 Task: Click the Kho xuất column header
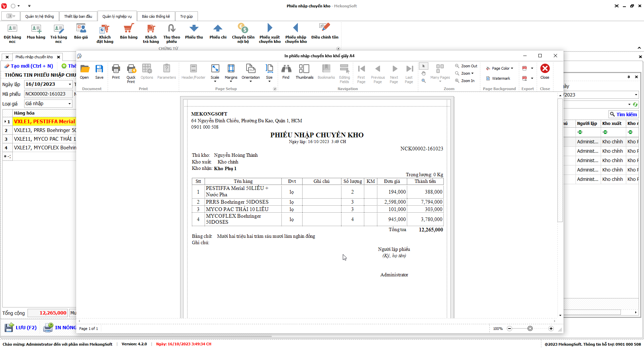[x=613, y=124]
